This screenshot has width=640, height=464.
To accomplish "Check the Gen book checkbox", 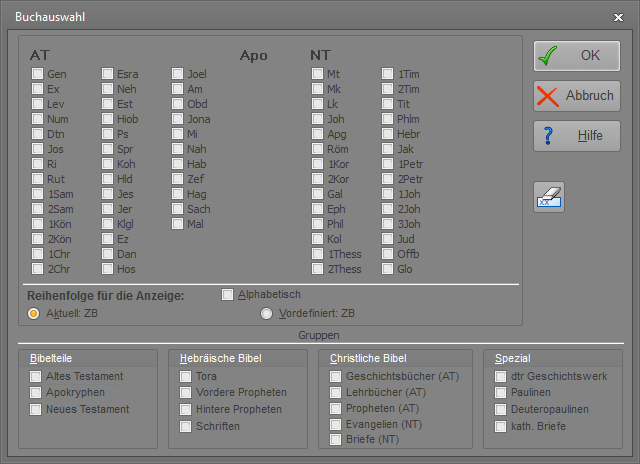I will [x=37, y=74].
